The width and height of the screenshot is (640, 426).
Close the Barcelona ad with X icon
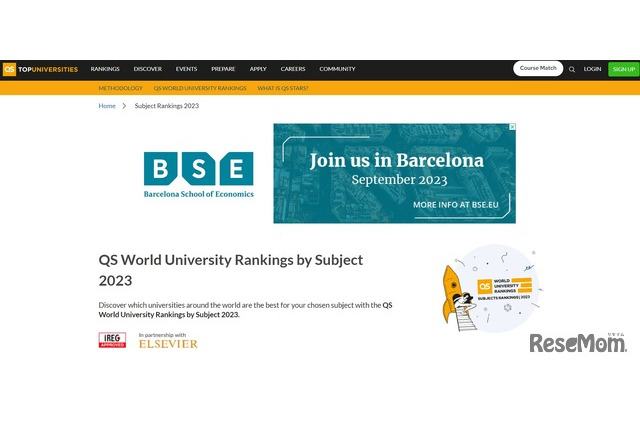(512, 127)
